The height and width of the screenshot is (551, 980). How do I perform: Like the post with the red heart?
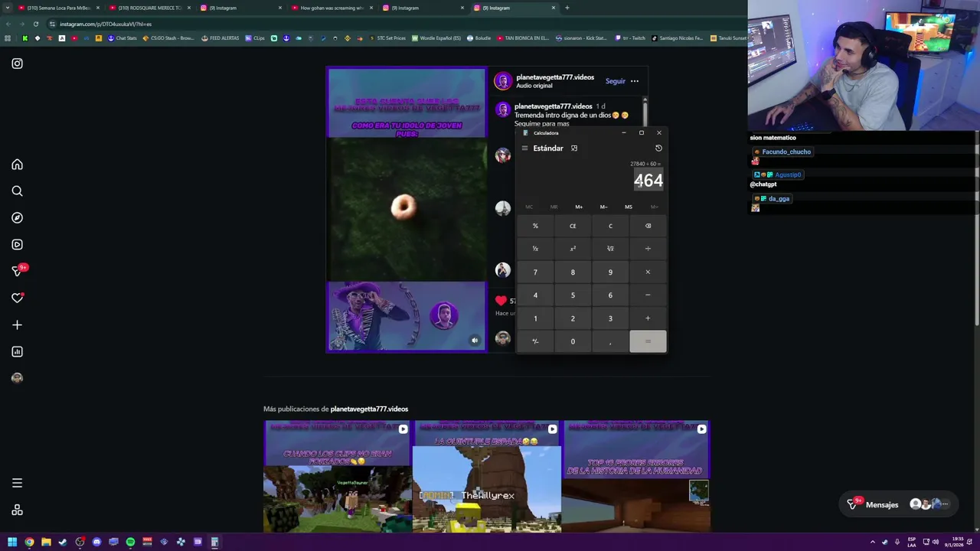coord(501,301)
